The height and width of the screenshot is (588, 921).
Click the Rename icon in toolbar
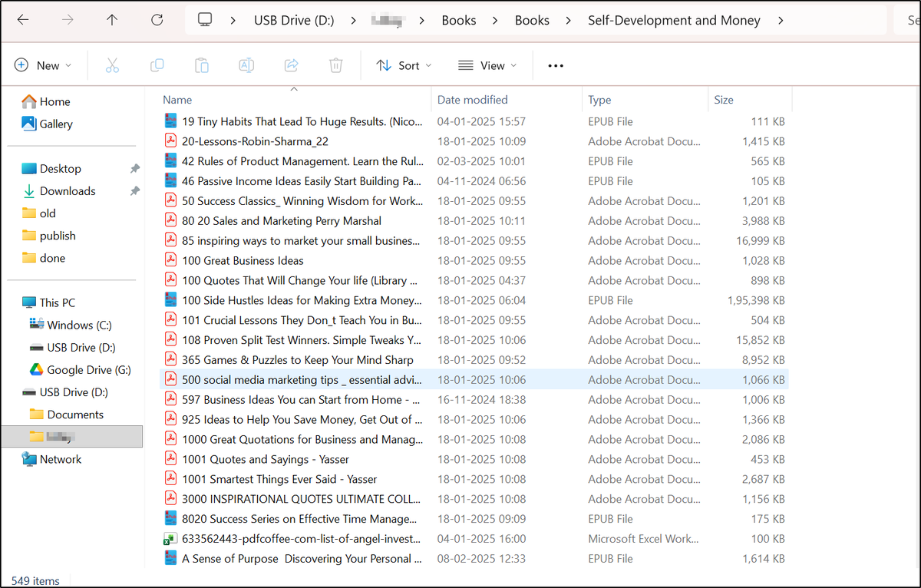(246, 66)
